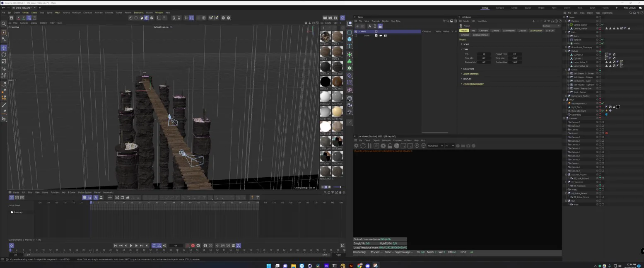Image resolution: width=644 pixels, height=268 pixels.
Task: Jump to the end of the animation
Action: [147, 246]
